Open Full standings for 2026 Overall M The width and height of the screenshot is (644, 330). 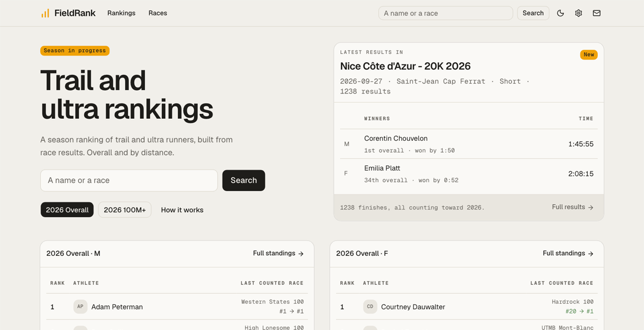(x=279, y=253)
